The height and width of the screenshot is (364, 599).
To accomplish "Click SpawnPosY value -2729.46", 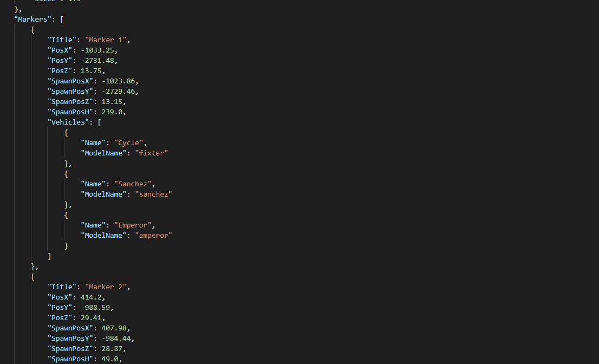I will (118, 92).
